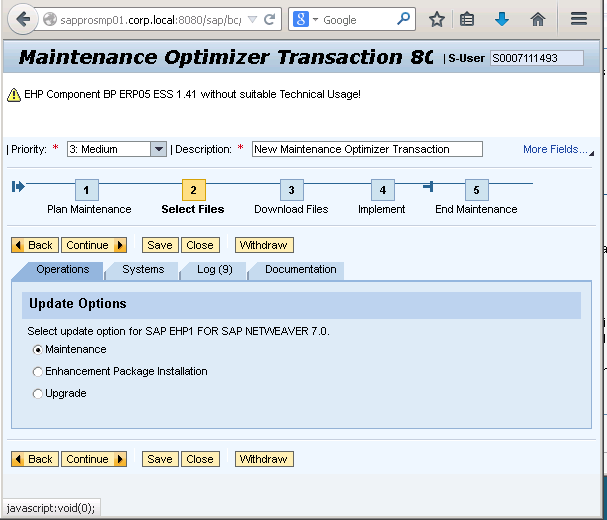This screenshot has width=607, height=520.
Task: Open the bookmarks list icon
Action: (467, 19)
